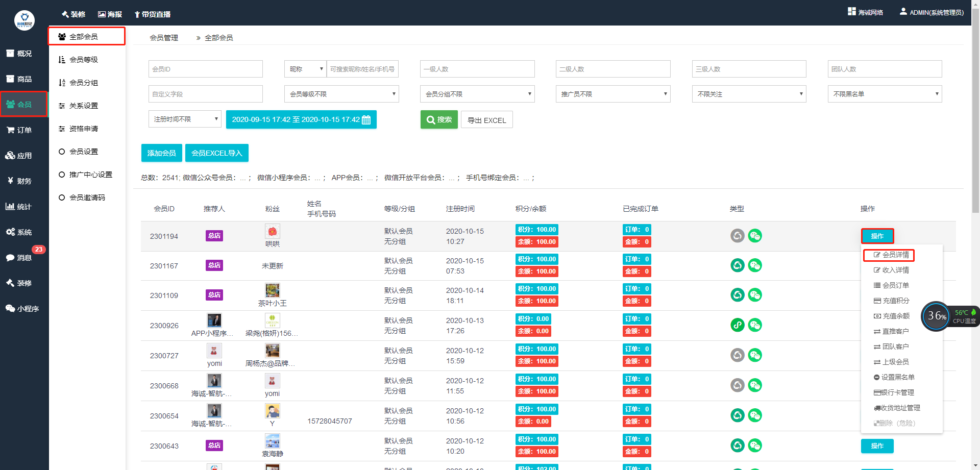The width and height of the screenshot is (980, 470).
Task: Click the WeChat icon for member 2300727
Action: click(x=755, y=355)
